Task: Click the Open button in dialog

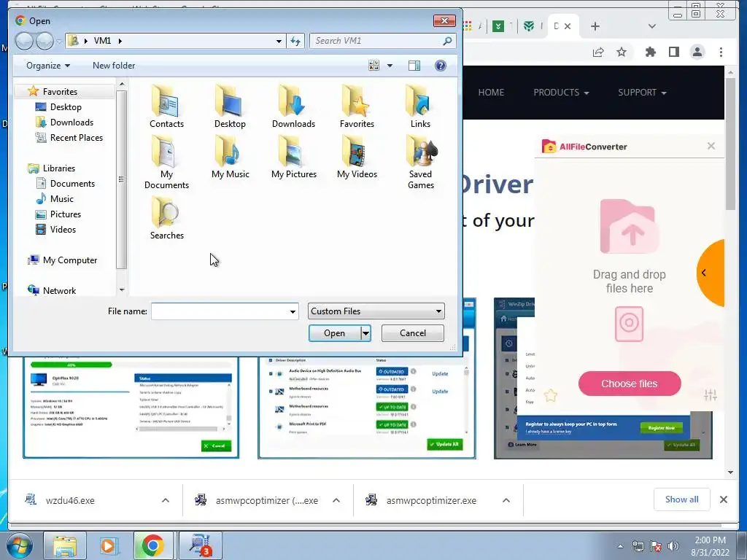Action: [x=334, y=333]
